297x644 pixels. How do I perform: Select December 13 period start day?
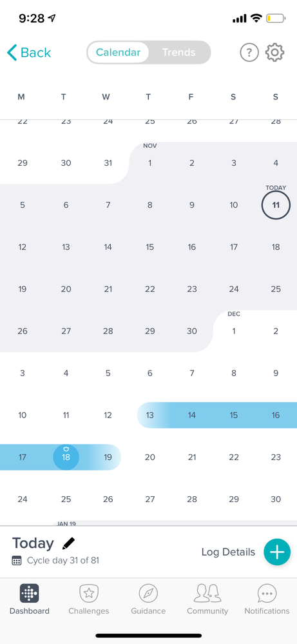(149, 415)
